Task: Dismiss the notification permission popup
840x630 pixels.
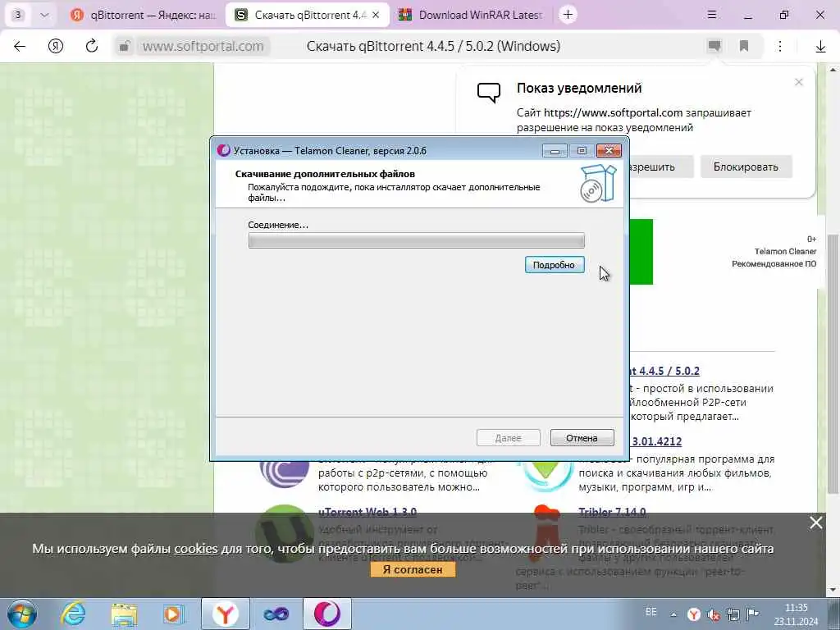Action: (x=799, y=82)
